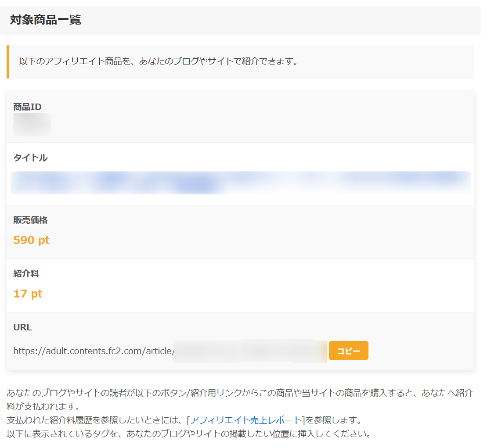This screenshot has height=448, width=498.
Task: Click the 商品ID label
Action: tap(27, 107)
